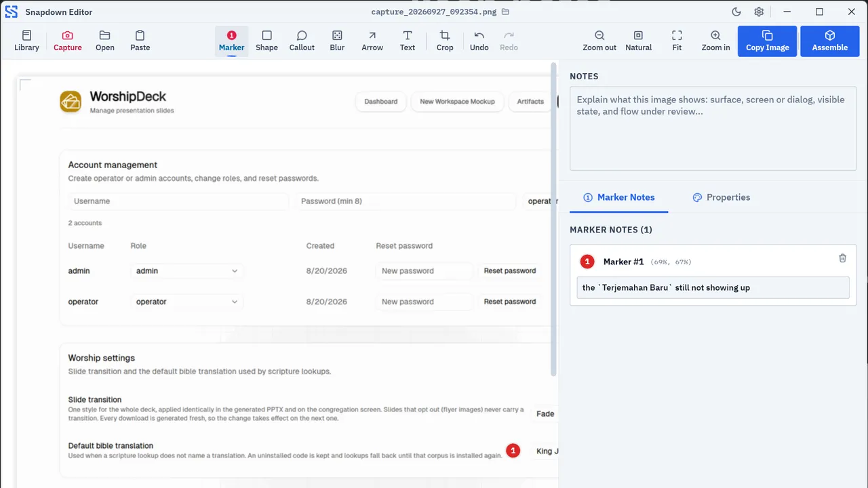Image resolution: width=868 pixels, height=488 pixels.
Task: Click the Open file tool
Action: coord(104,41)
